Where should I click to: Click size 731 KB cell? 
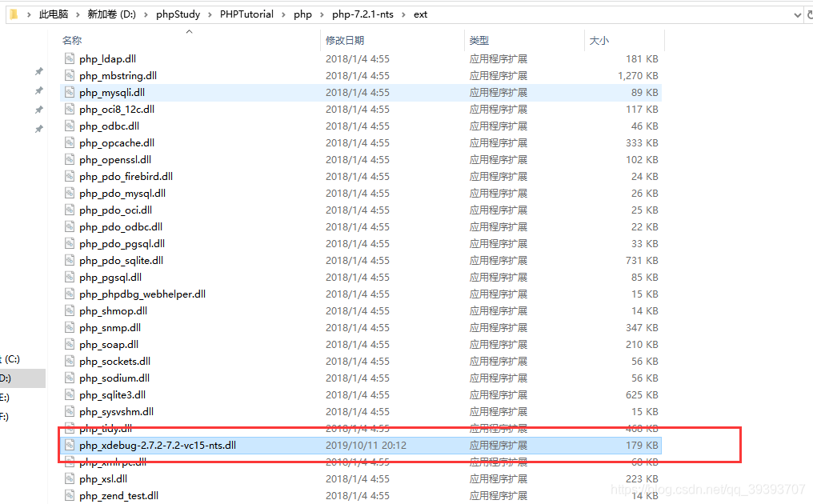pos(642,260)
